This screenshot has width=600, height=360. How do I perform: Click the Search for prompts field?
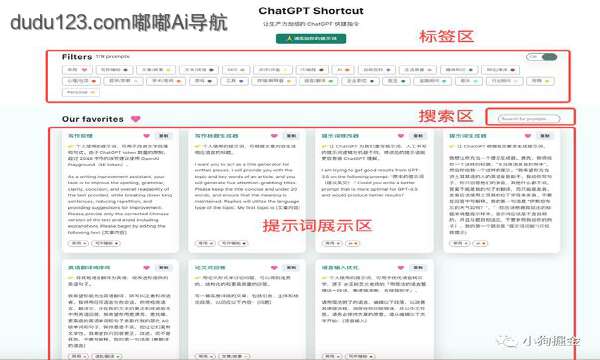[529, 119]
